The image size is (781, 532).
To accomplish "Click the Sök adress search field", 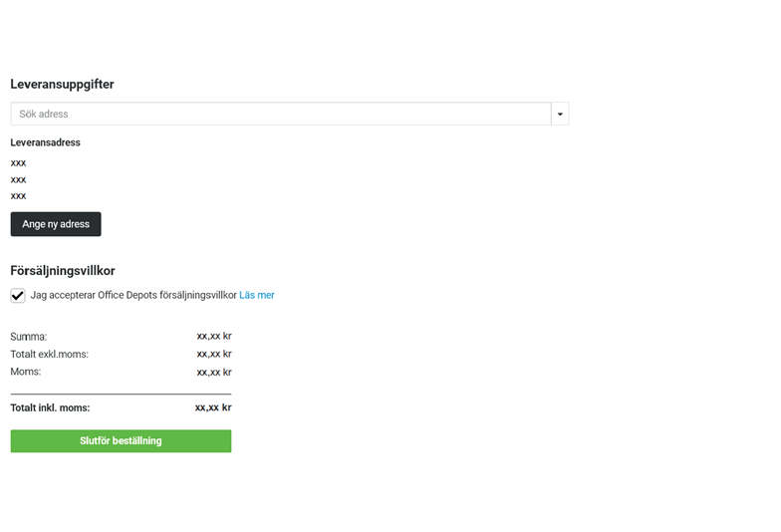I will 280,115.
